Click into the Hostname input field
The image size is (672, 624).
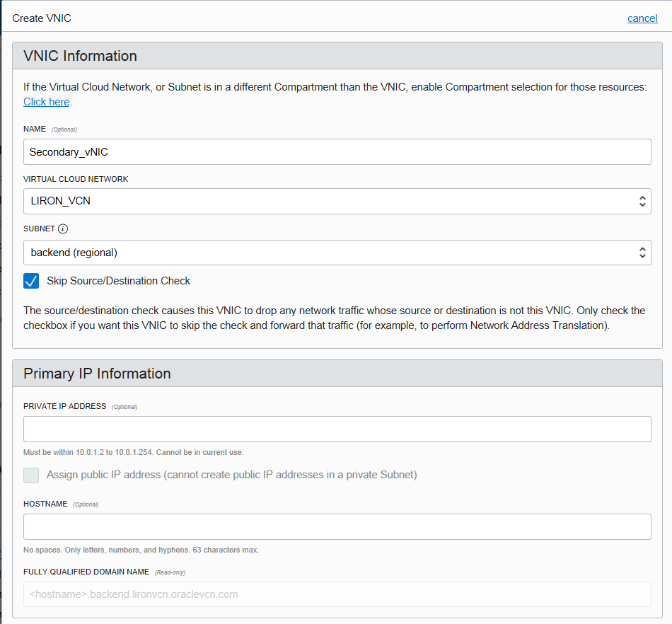(x=337, y=526)
